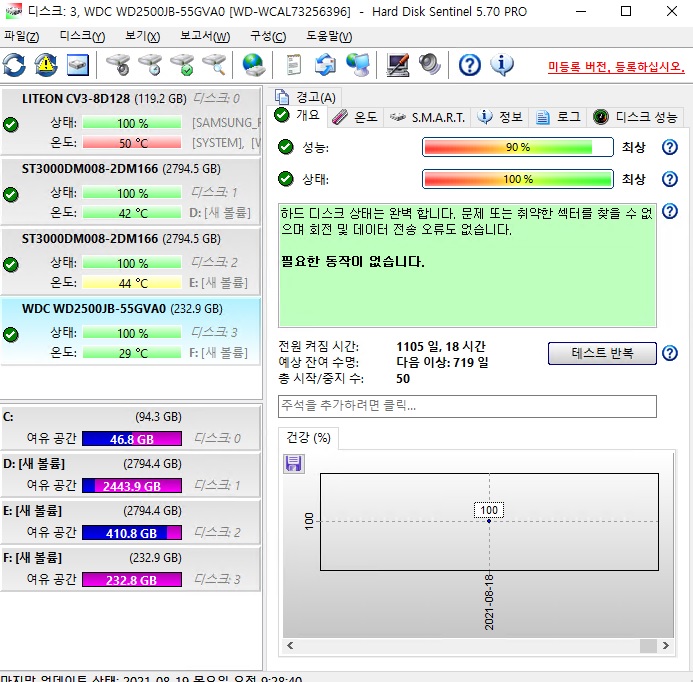Click help icon beside 테스트 반복 button
This screenshot has height=682, width=693.
(x=670, y=353)
